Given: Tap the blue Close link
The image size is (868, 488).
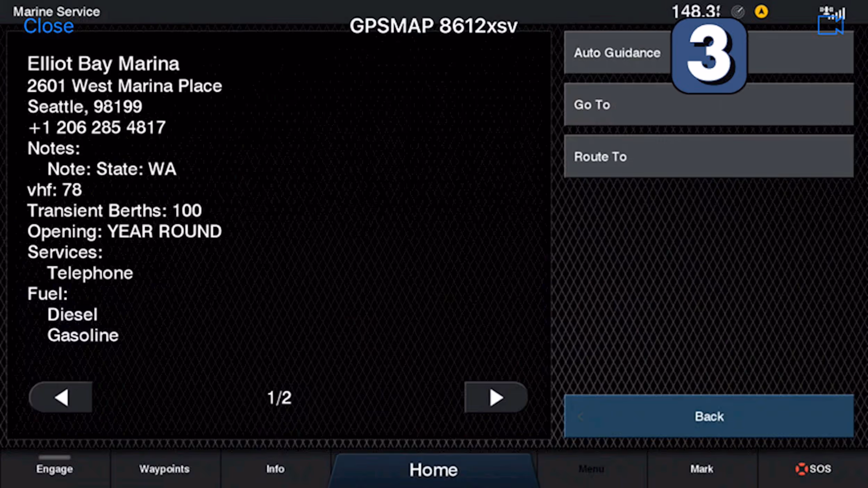Looking at the screenshot, I should pos(49,26).
